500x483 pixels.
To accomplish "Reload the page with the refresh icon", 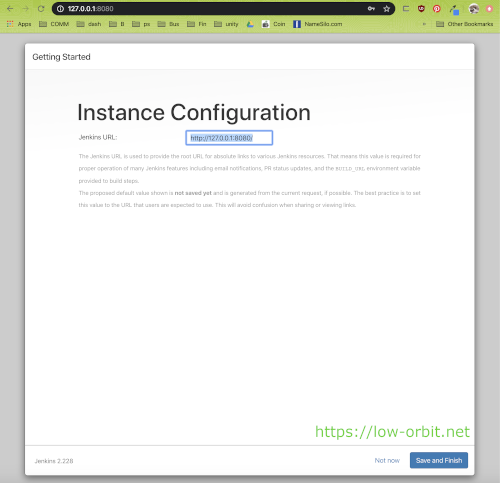I will [x=41, y=9].
